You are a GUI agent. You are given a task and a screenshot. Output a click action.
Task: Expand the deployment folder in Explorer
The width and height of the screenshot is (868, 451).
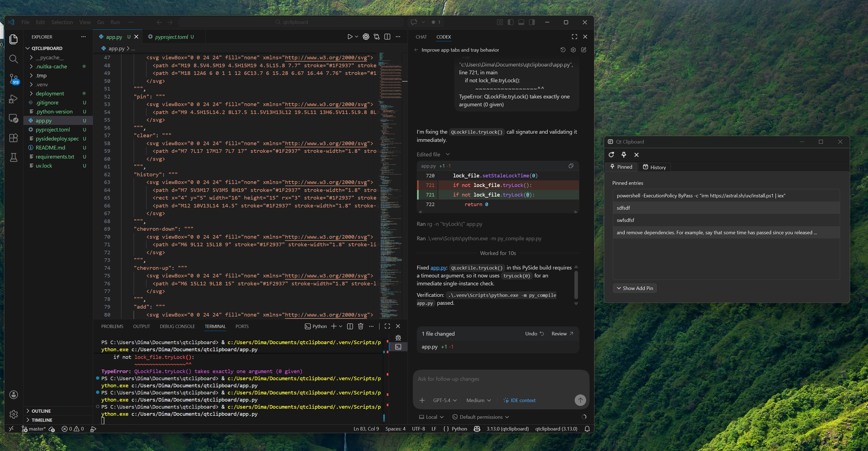[x=49, y=93]
